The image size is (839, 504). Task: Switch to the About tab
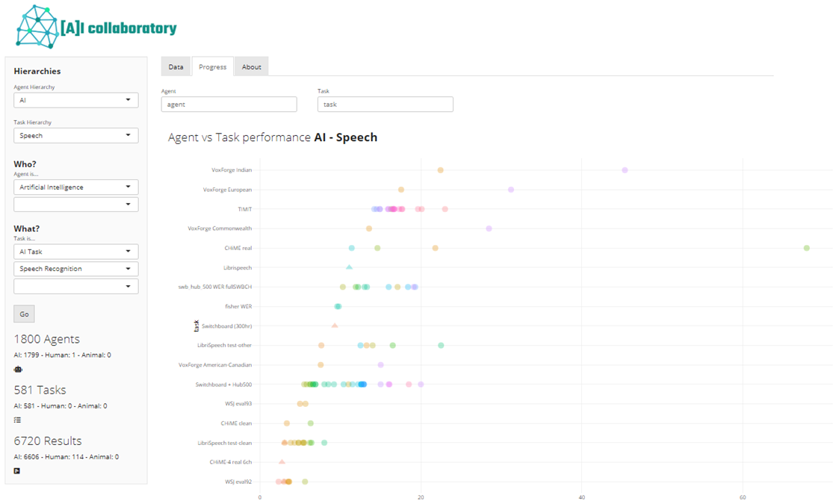coord(252,67)
